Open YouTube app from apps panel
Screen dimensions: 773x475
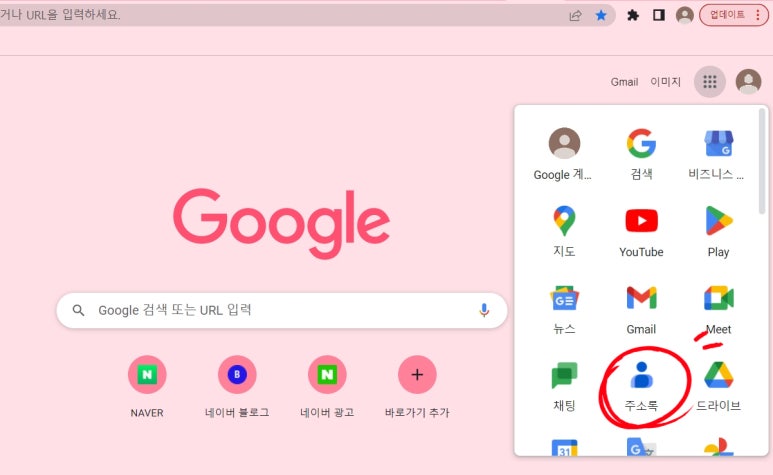(x=641, y=231)
